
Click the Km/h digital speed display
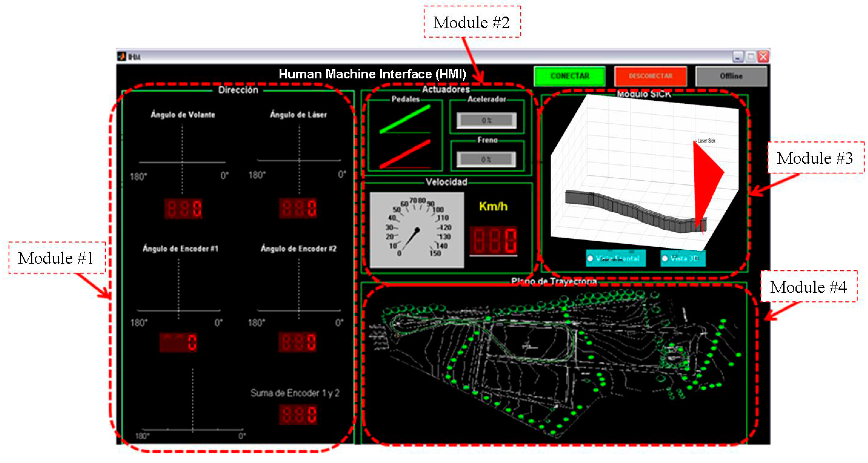point(493,241)
